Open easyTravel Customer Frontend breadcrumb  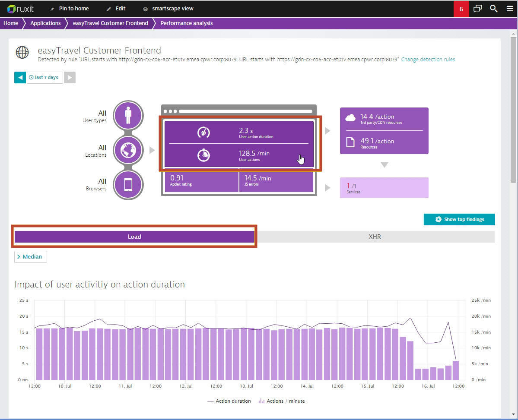[x=110, y=23]
